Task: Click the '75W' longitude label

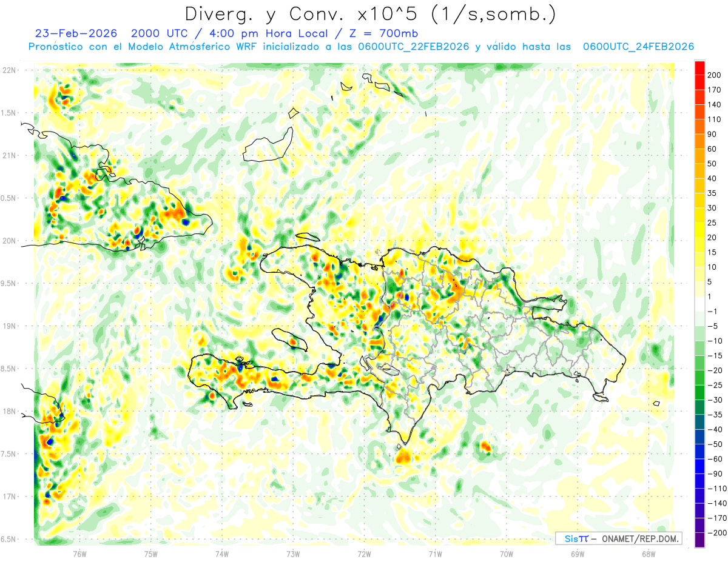Action: click(x=151, y=554)
